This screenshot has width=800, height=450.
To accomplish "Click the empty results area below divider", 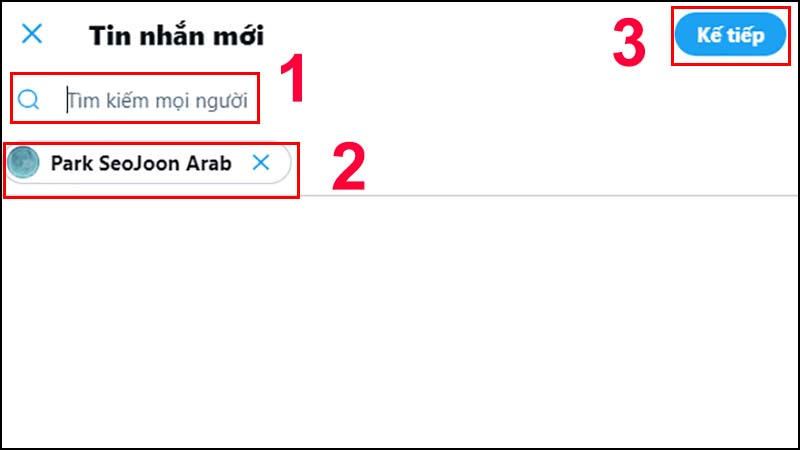I will tap(400, 321).
